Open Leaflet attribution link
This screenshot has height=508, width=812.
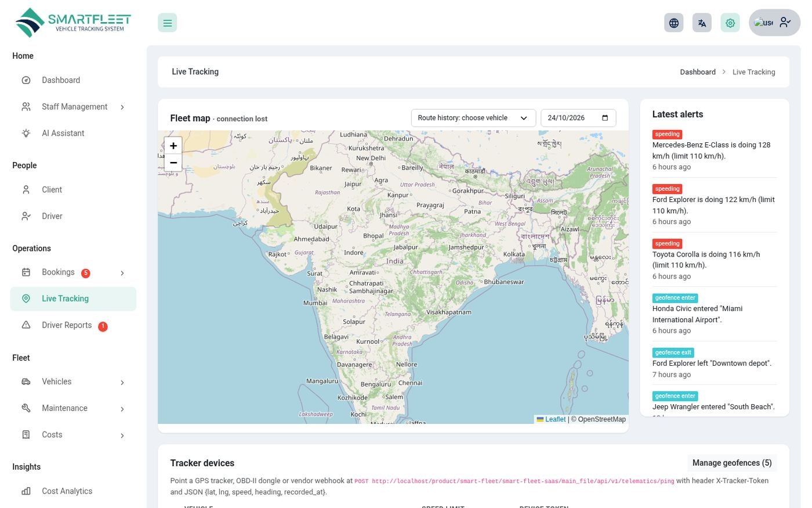pos(551,419)
